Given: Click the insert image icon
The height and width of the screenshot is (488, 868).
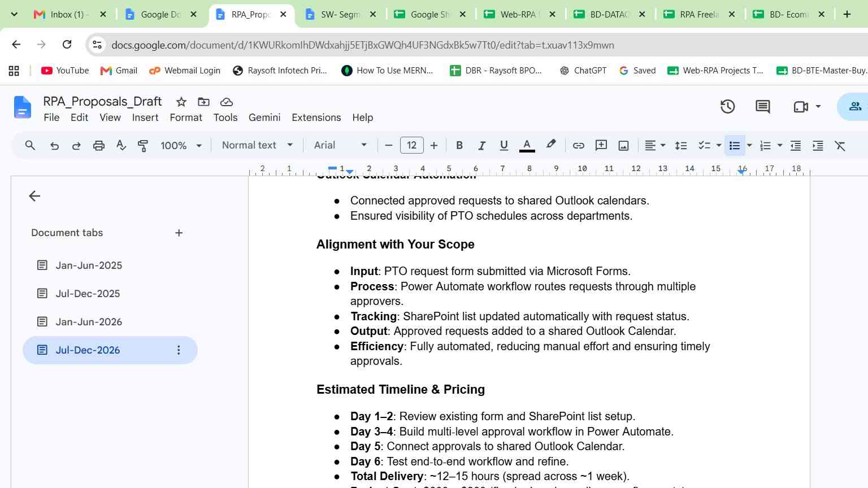Looking at the screenshot, I should [623, 146].
